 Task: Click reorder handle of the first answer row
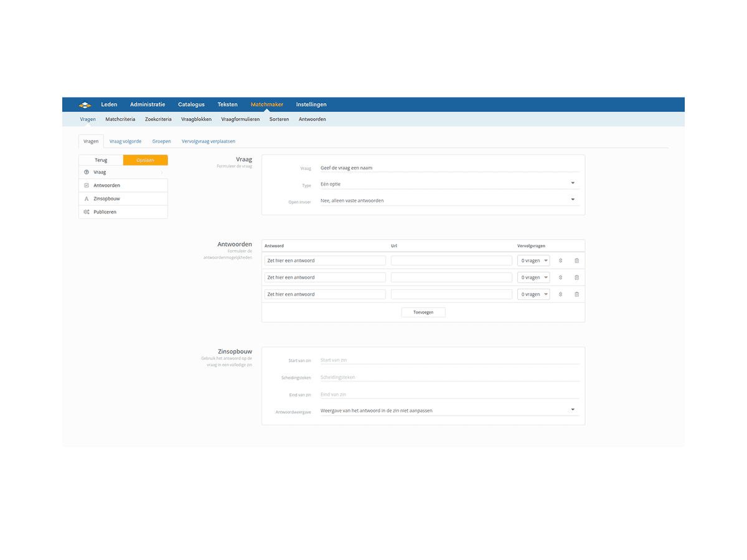point(560,261)
